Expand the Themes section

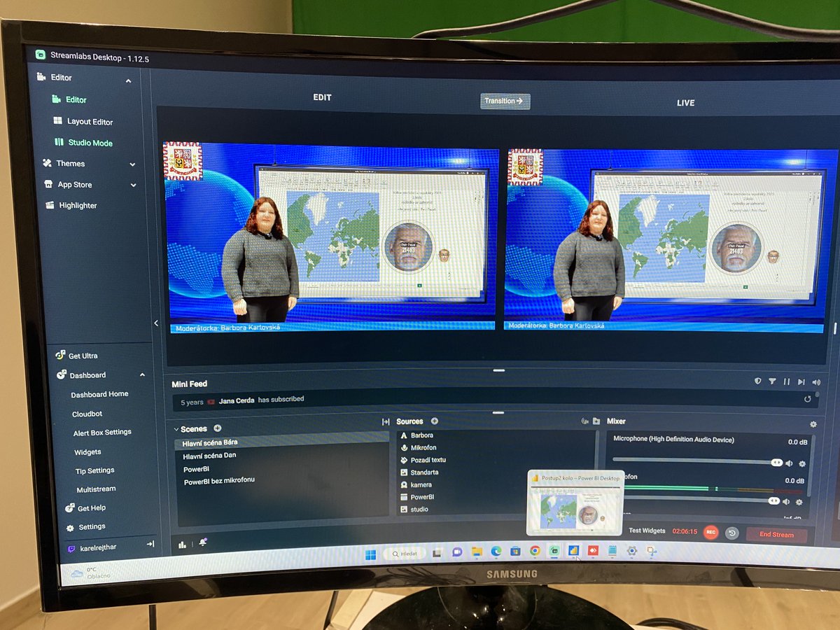132,164
